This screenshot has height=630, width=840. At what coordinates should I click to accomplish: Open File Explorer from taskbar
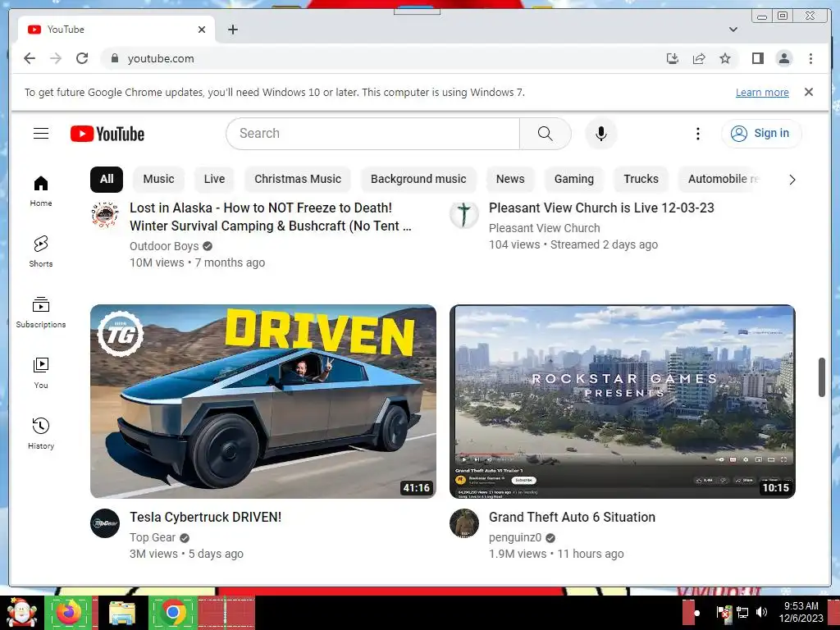(121, 613)
